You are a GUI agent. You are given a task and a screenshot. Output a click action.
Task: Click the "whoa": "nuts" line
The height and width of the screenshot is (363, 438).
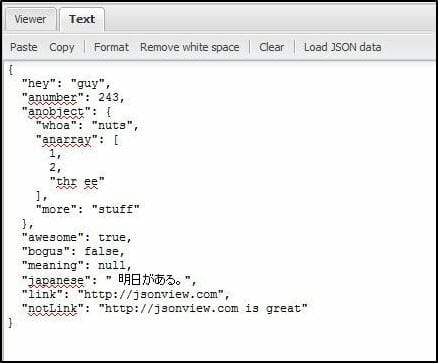coord(87,126)
